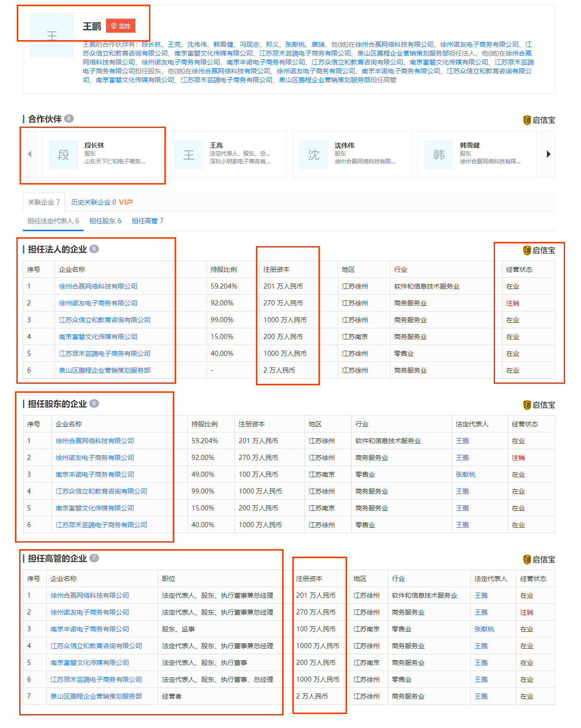This screenshot has width=581, height=728.
Task: Open 江苏众信立和教育咨询有限公司 in legal-rep table
Action: click(105, 320)
